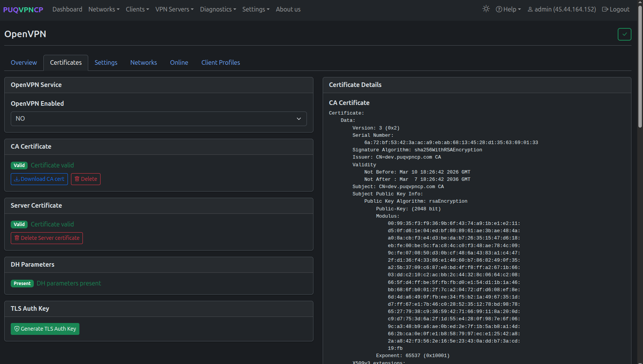
Task: Open the Help menu
Action: coord(508,9)
